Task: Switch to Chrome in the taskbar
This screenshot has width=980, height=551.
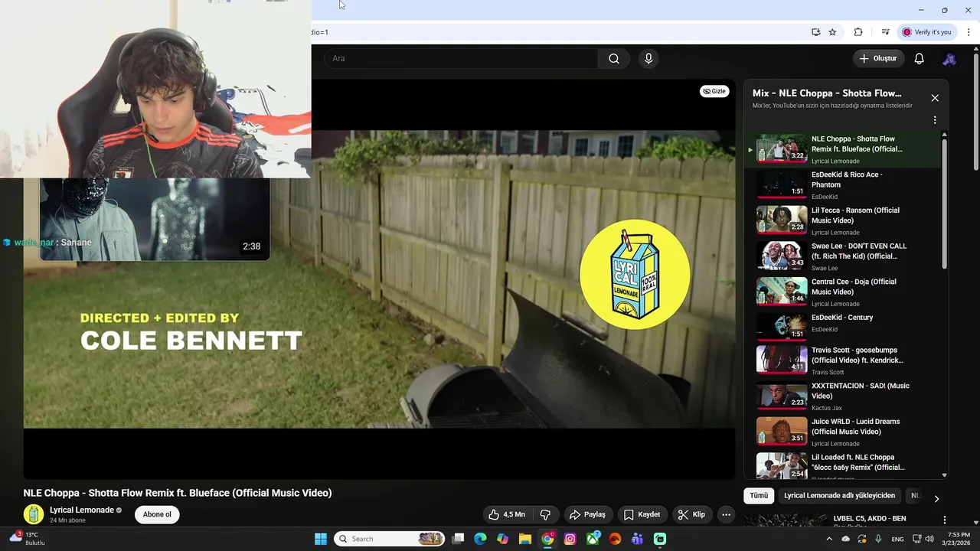Action: click(547, 539)
